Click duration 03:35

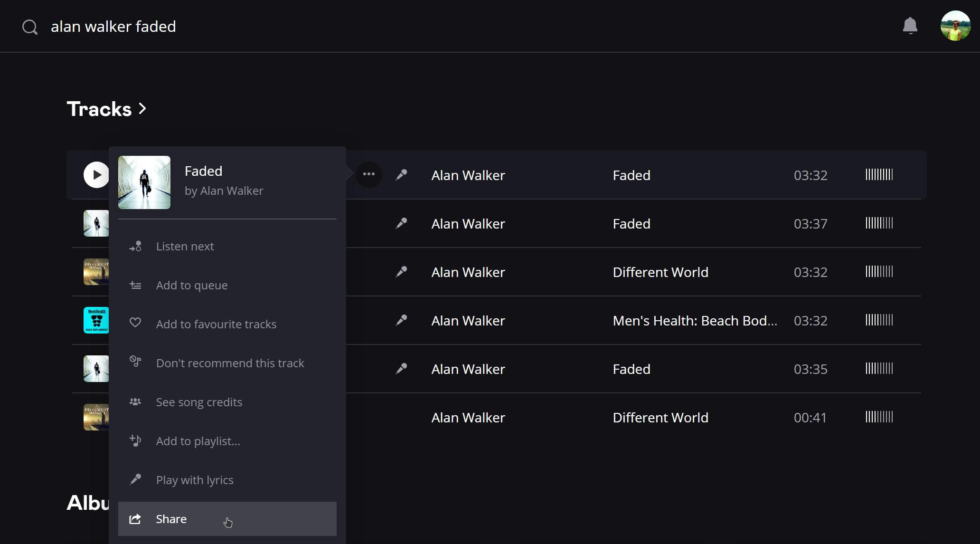pyautogui.click(x=810, y=369)
